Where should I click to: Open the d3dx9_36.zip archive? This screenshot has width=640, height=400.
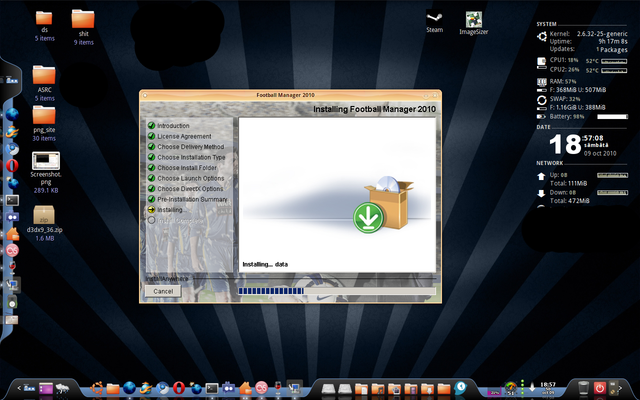click(44, 215)
